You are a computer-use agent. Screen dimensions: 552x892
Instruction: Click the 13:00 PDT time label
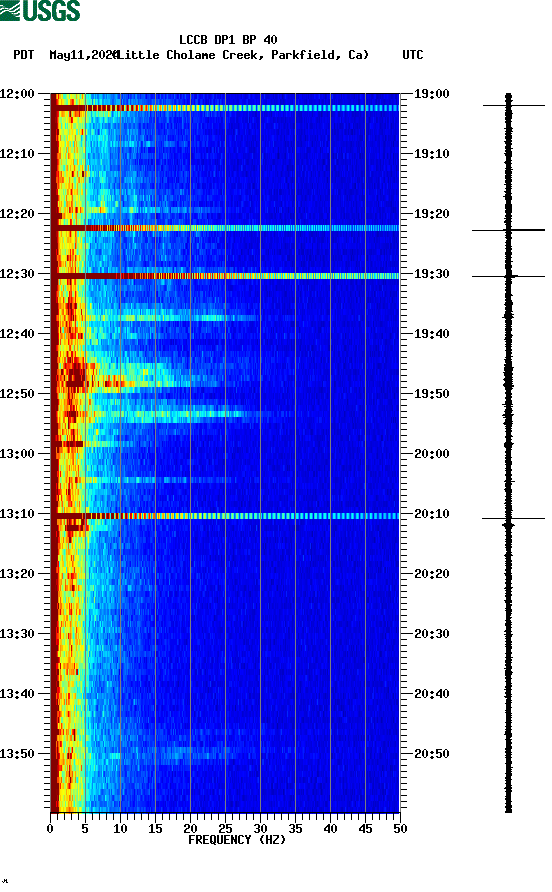point(18,454)
